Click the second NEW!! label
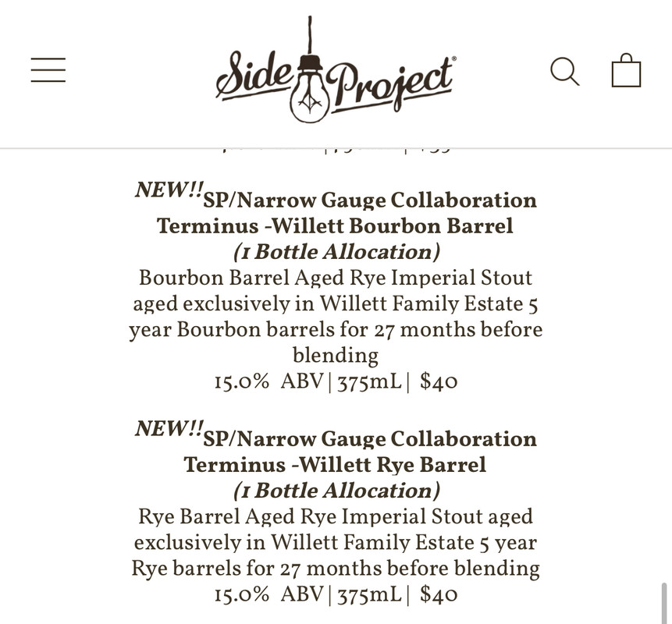Image resolution: width=672 pixels, height=624 pixels. (169, 428)
